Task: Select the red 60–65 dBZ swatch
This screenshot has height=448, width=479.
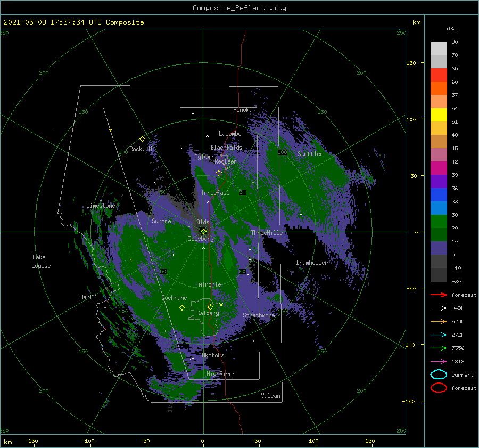Action: (439, 75)
